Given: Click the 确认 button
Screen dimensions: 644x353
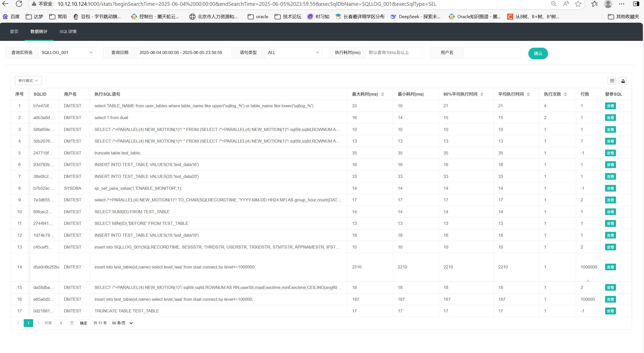Looking at the screenshot, I should (538, 53).
